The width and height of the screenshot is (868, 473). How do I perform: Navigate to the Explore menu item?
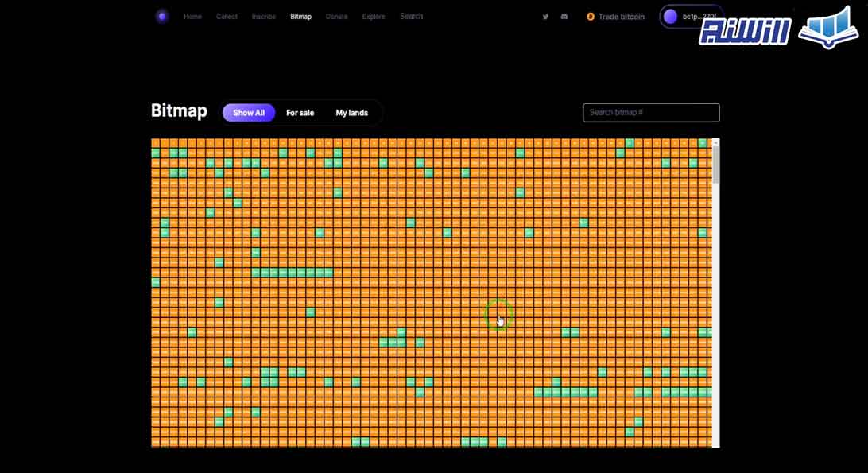coord(373,16)
